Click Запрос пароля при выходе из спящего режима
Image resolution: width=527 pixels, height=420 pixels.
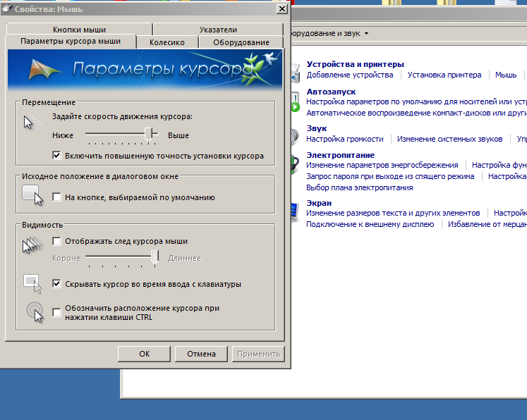(390, 177)
